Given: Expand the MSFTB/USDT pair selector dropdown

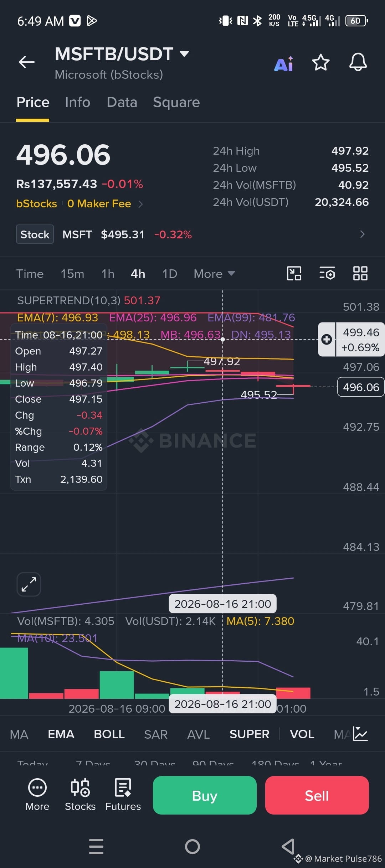Looking at the screenshot, I should point(184,54).
